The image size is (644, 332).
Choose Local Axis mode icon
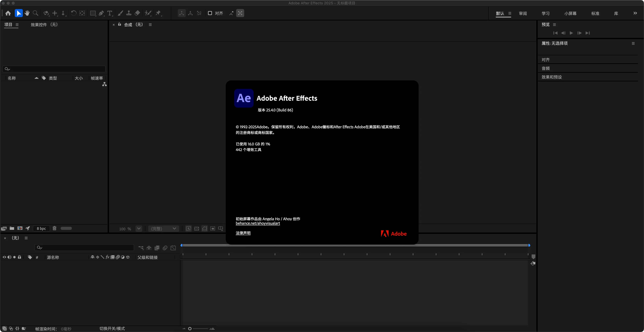point(182,13)
